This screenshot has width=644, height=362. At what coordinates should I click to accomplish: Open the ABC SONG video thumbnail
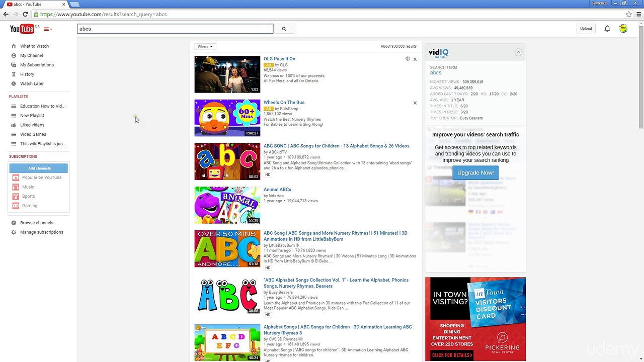pyautogui.click(x=227, y=161)
